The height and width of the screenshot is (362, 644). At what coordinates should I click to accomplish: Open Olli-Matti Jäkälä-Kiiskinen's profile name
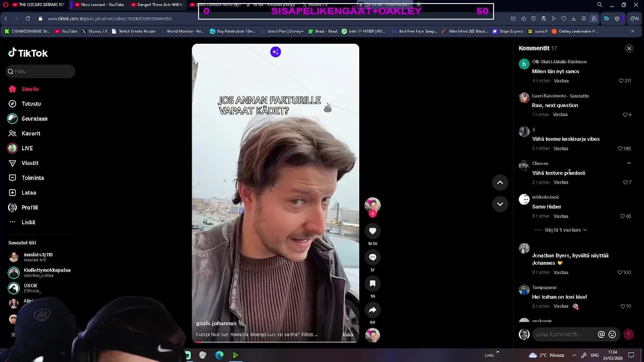(x=559, y=62)
